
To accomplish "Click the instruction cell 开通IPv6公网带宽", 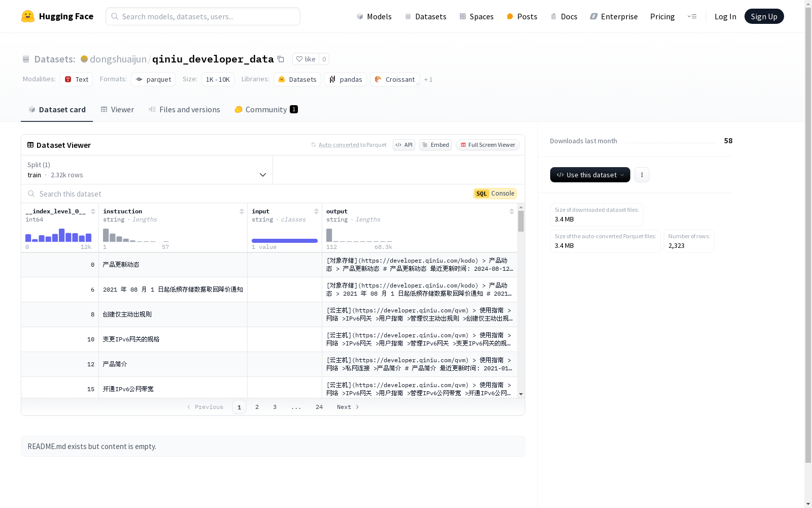I will click(x=128, y=389).
